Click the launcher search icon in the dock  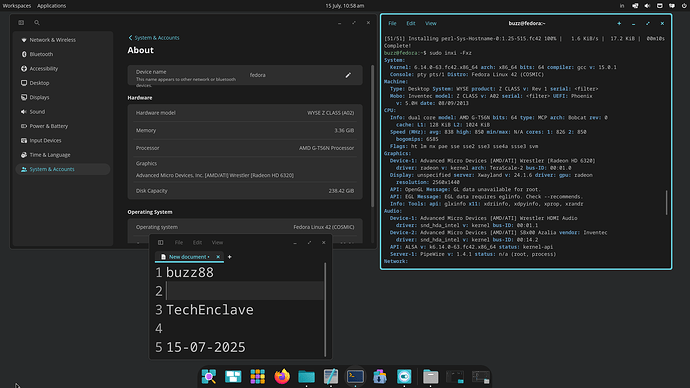point(209,377)
